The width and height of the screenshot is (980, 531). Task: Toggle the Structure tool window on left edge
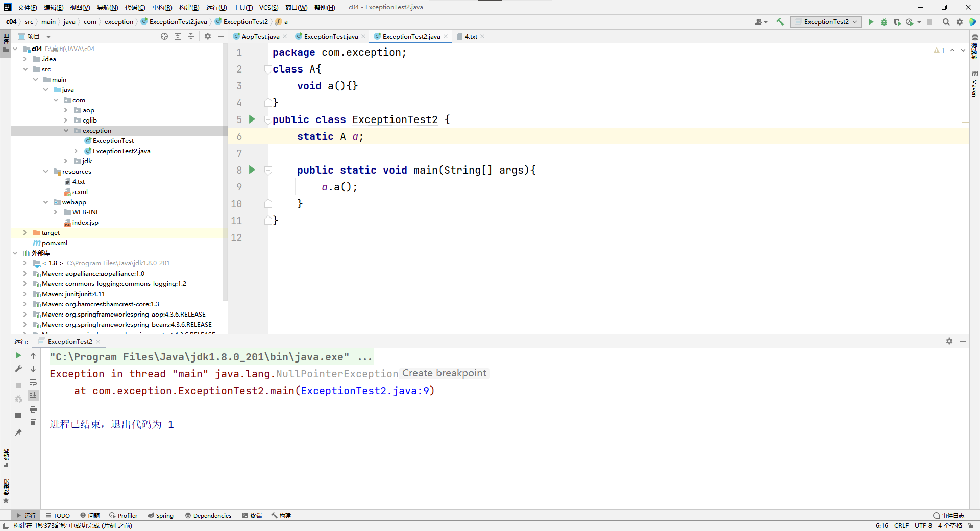(x=6, y=458)
